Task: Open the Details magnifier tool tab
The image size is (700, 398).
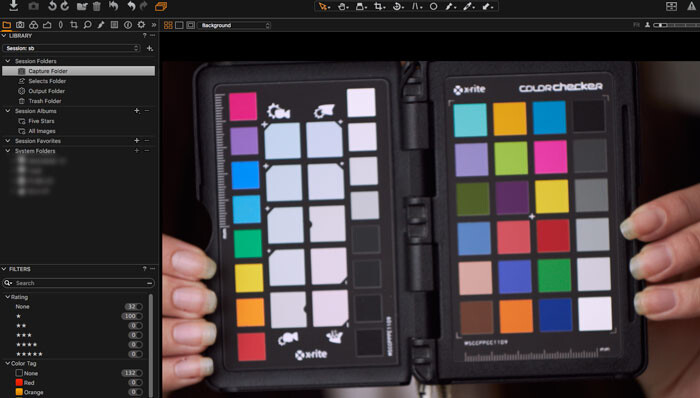Action: 88,25
